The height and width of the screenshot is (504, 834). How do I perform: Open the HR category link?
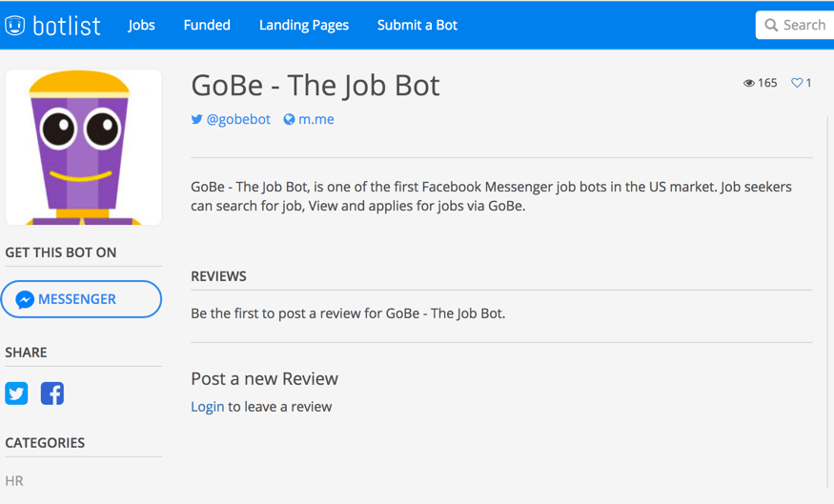[x=14, y=480]
